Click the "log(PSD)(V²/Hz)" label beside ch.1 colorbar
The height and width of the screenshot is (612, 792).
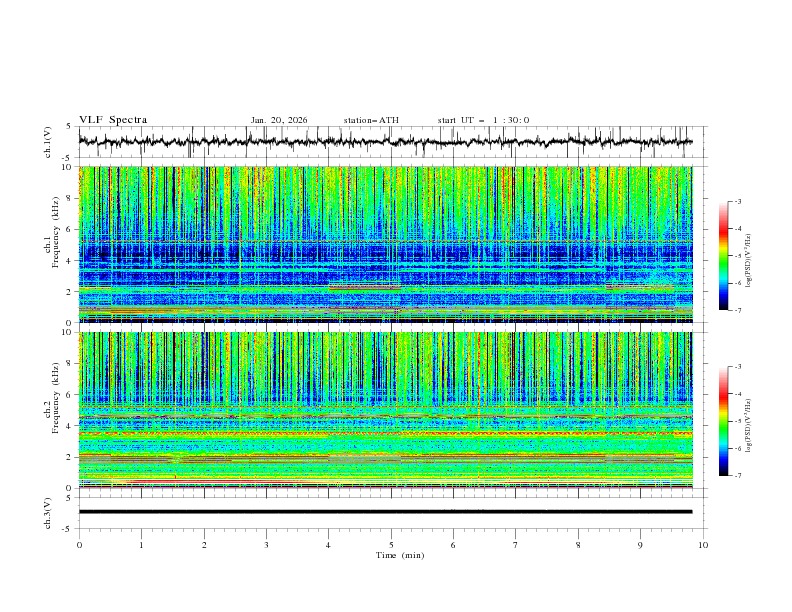pos(748,261)
